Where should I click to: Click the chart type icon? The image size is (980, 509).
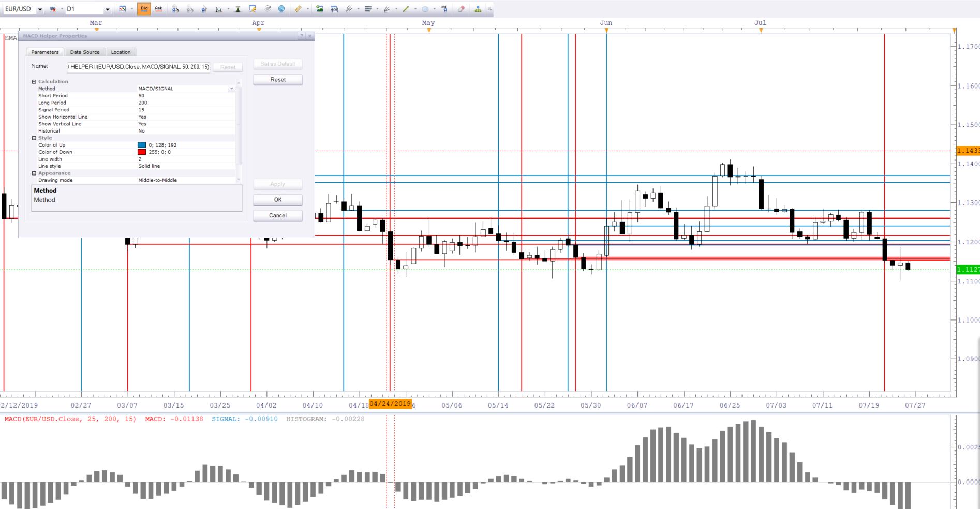point(123,9)
